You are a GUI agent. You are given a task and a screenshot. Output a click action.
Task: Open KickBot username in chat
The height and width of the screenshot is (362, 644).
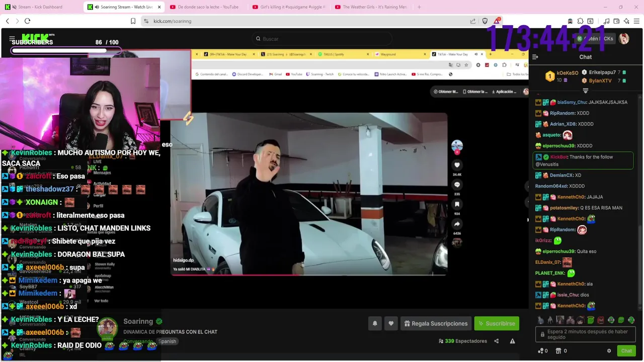coord(559,157)
